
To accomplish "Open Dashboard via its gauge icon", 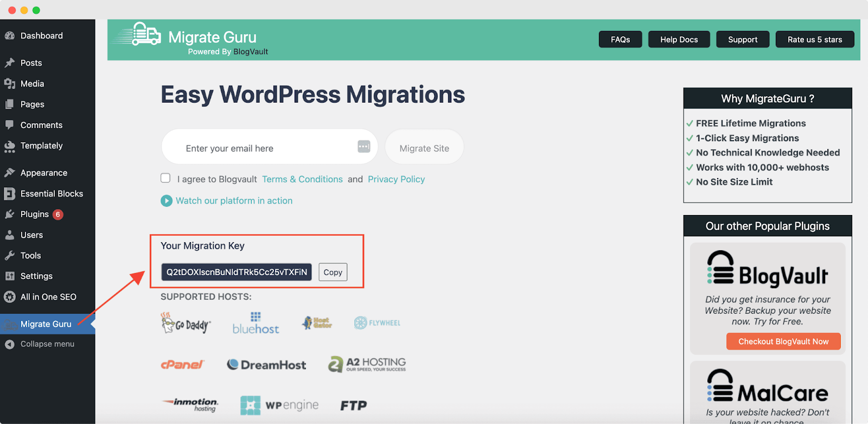I will (x=10, y=36).
